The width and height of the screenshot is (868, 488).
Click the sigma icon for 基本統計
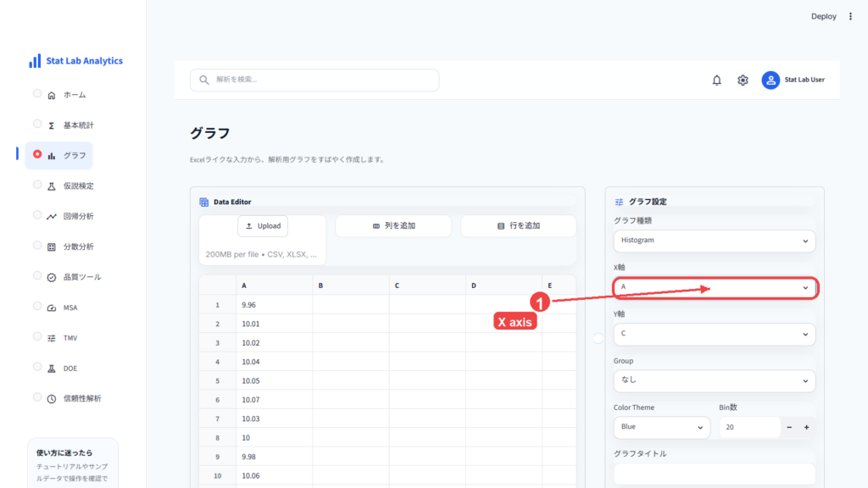(x=52, y=125)
